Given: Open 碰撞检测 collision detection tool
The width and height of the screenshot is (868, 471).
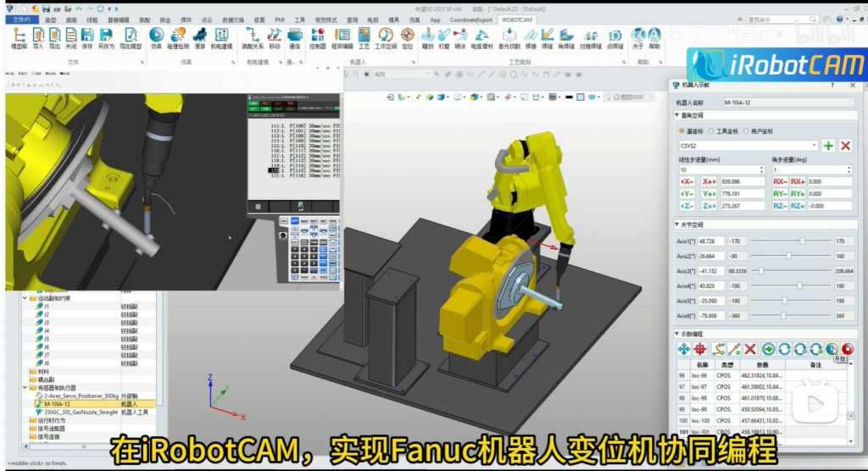Looking at the screenshot, I should coord(178,35).
